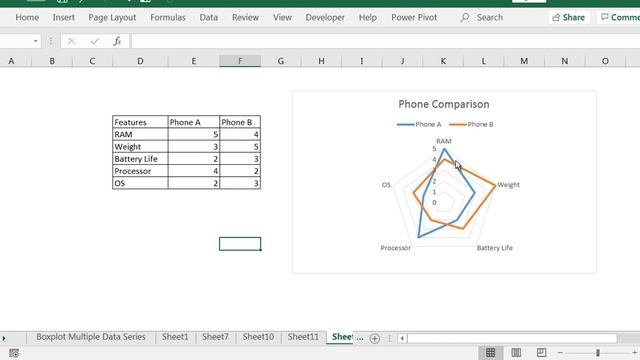Image resolution: width=640 pixels, height=360 pixels.
Task: Select column F header
Action: (x=240, y=61)
